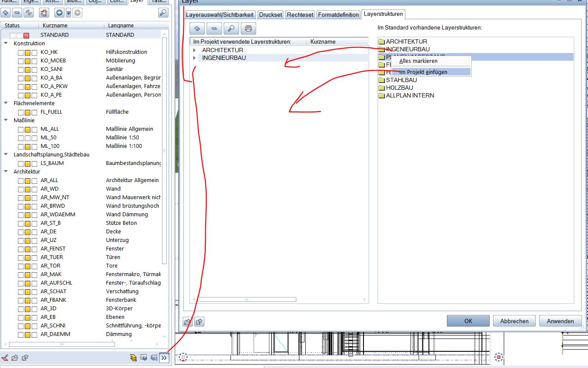Viewport: 588px width, 368px height.
Task: Switch to the Druckset tab
Action: pos(271,15)
